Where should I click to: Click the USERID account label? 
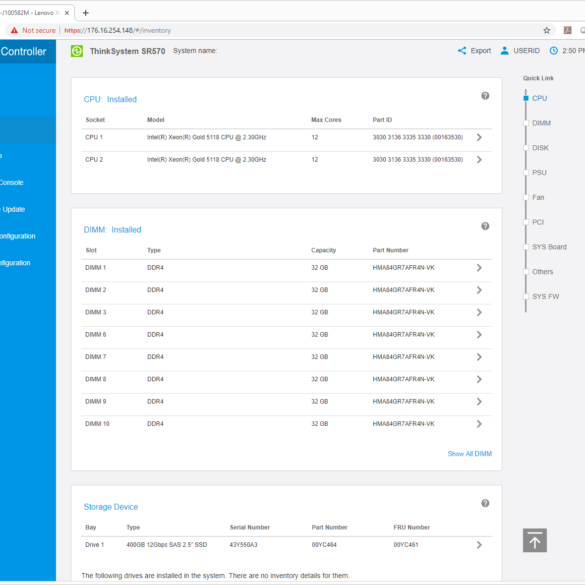[526, 51]
